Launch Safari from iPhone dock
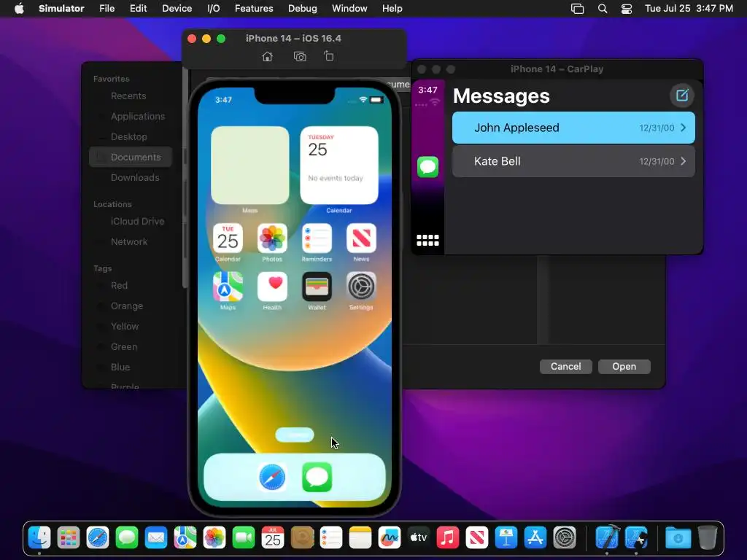The height and width of the screenshot is (560, 747). click(273, 477)
